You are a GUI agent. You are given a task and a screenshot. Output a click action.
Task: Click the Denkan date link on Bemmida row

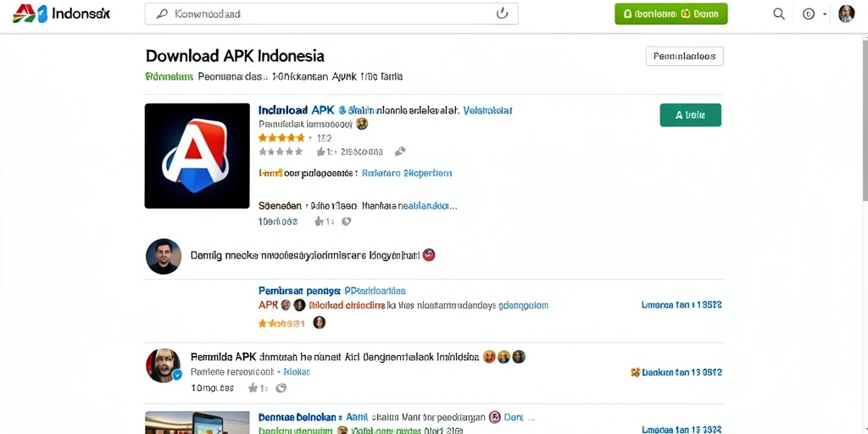click(682, 373)
